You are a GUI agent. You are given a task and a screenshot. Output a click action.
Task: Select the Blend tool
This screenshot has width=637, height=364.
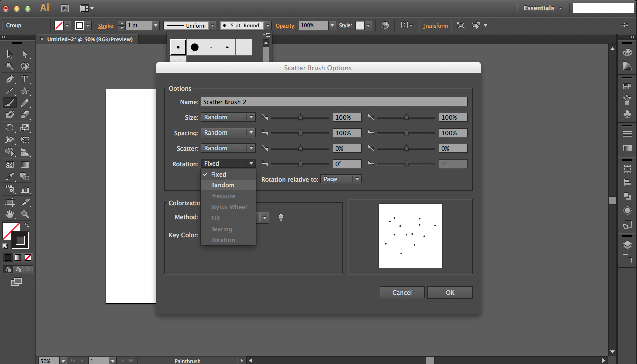point(25,177)
